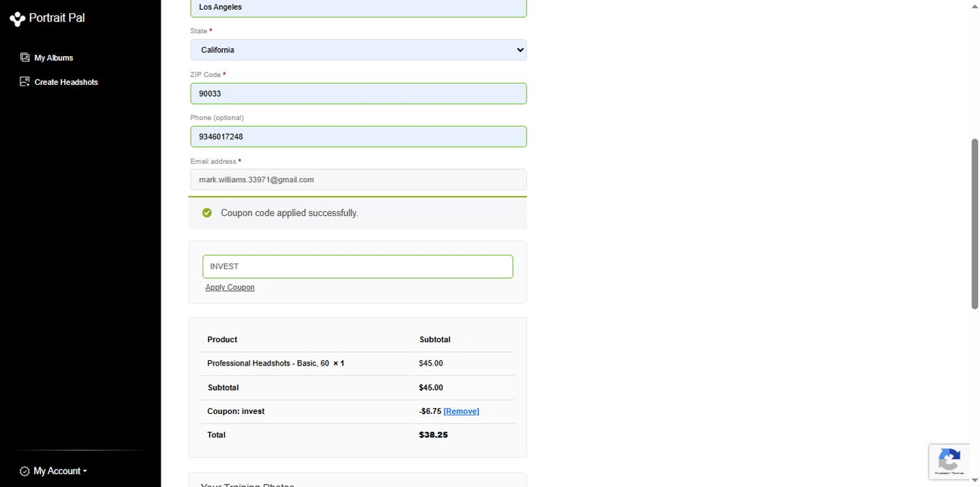Click the City field with Los Angeles

point(358,7)
